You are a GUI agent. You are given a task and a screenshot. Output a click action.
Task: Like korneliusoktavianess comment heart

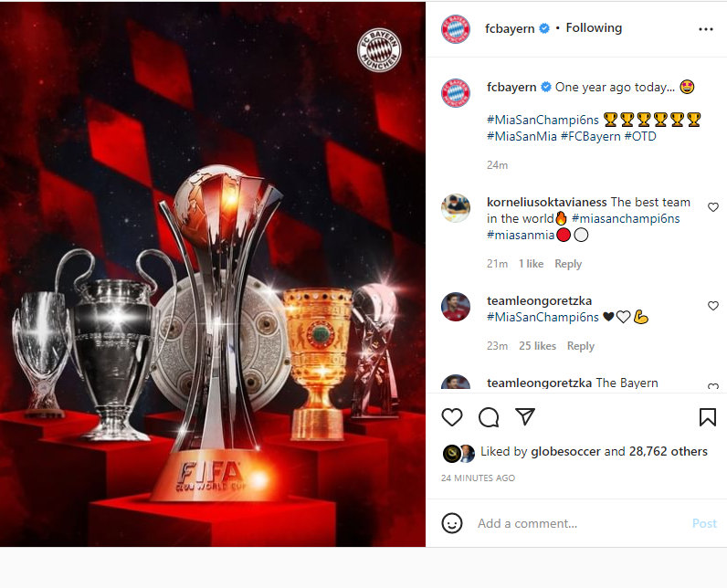coord(713,207)
